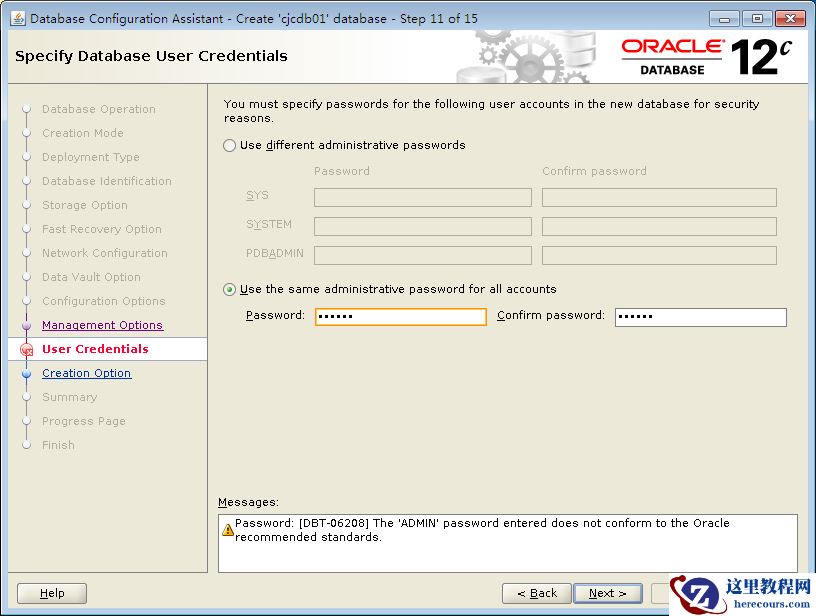816x616 pixels.
Task: Select Use different administrative passwords option
Action: click(x=230, y=145)
